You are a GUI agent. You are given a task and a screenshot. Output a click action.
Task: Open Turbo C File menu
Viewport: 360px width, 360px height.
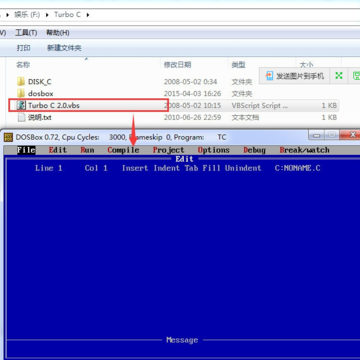(26, 150)
